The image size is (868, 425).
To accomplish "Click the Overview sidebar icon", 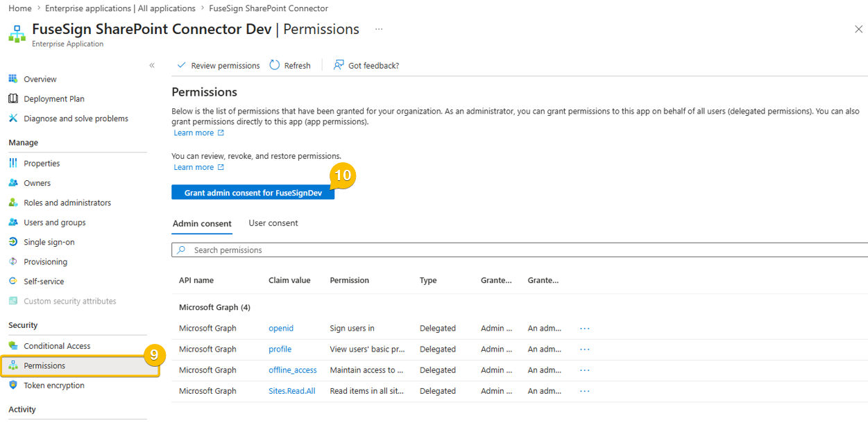I will [12, 79].
